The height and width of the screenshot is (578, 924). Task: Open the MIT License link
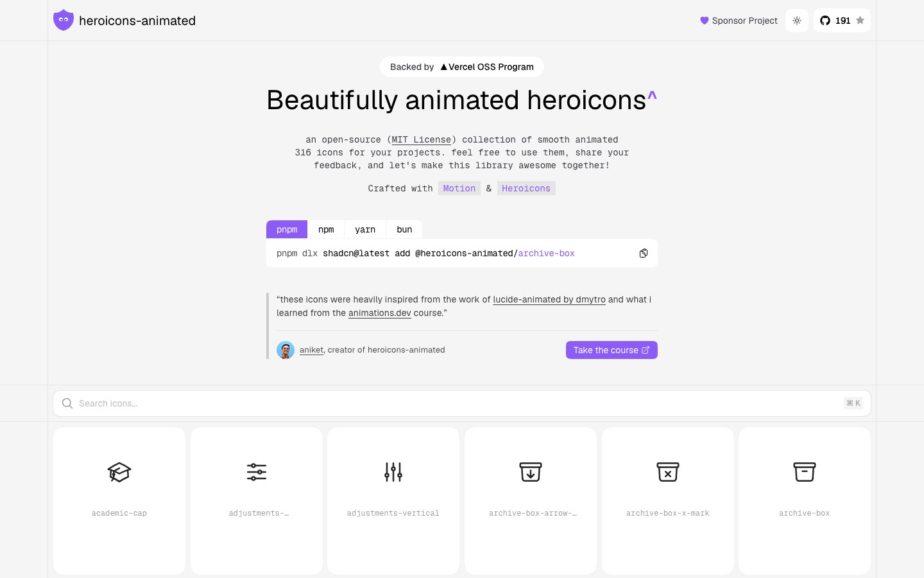(422, 139)
